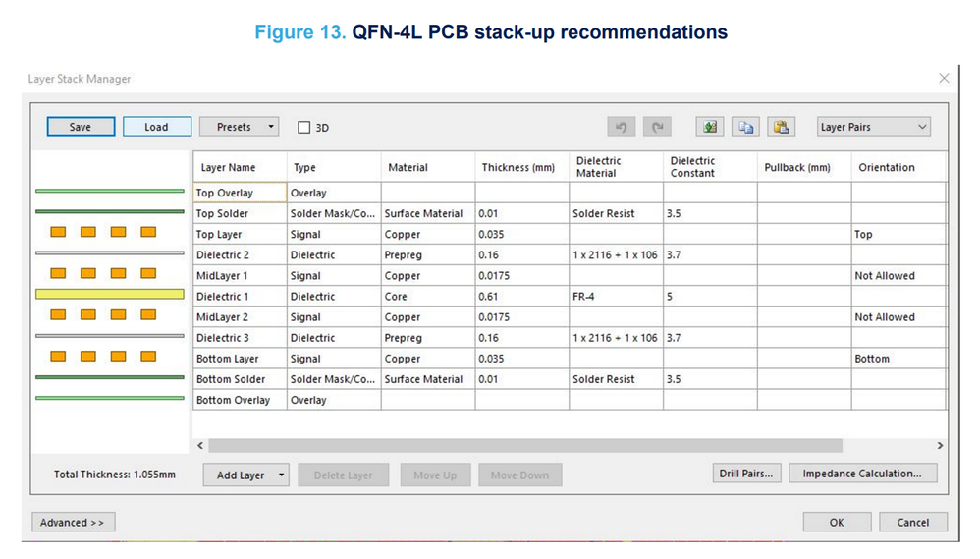The width and height of the screenshot is (980, 559).
Task: Click Bottom Overlay type cell Overlay
Action: click(x=334, y=400)
